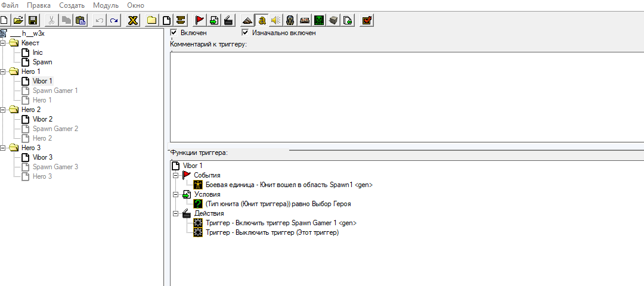This screenshot has height=286, width=644.
Task: Open the Object Manager gray cube icon
Action: (333, 20)
